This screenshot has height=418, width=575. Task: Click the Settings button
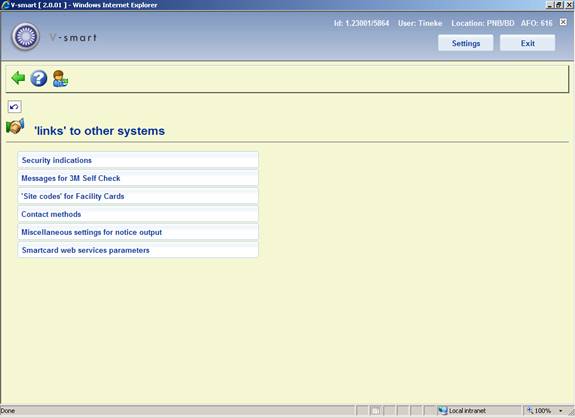tap(466, 43)
